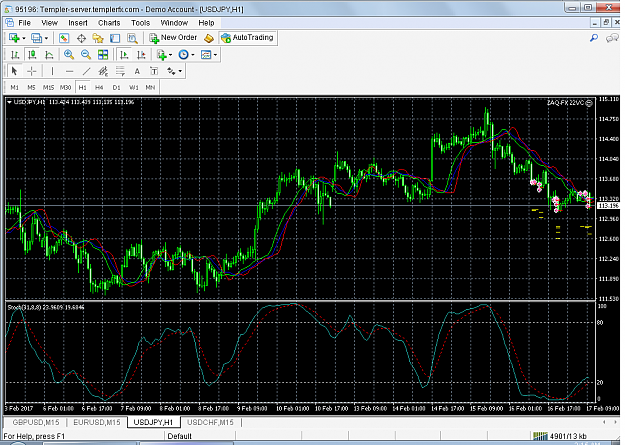Toggle the AutoTrading button

click(x=248, y=38)
